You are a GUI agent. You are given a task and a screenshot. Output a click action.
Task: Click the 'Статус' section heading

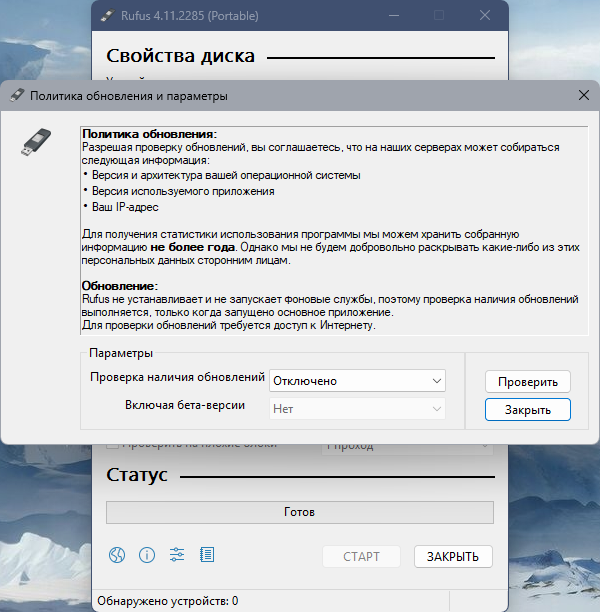click(x=137, y=475)
